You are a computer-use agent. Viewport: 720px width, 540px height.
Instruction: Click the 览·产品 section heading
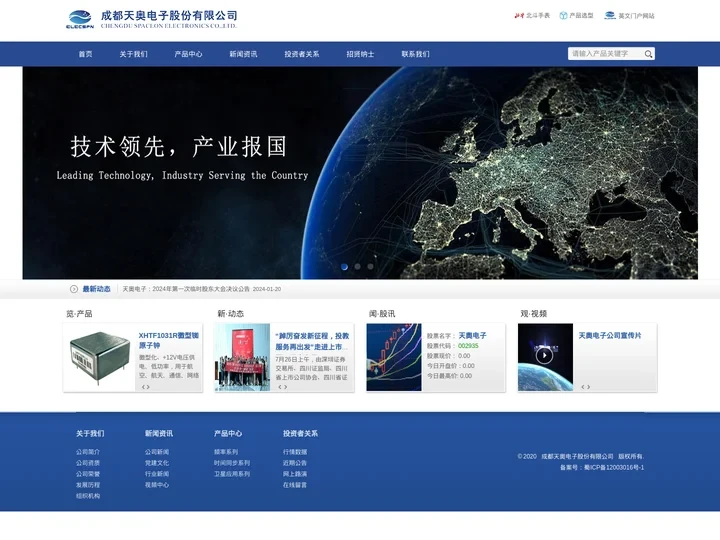(x=79, y=314)
